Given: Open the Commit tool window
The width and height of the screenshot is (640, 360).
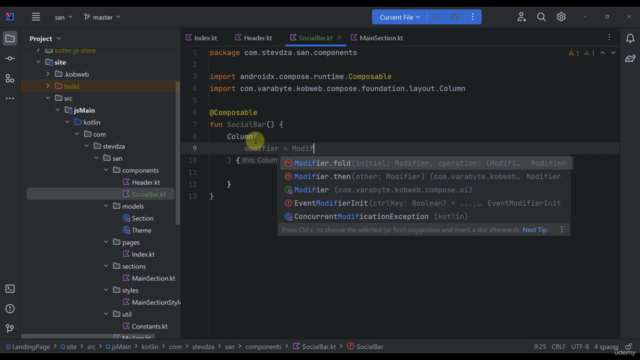Looking at the screenshot, I should tap(10, 58).
